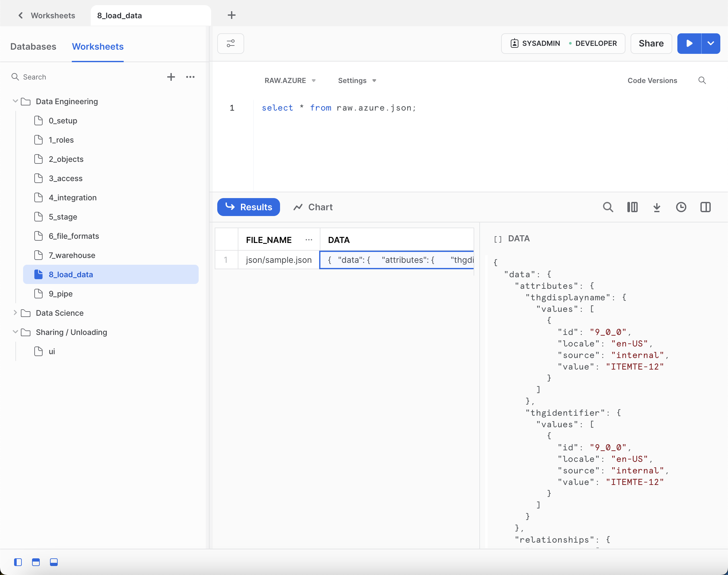The height and width of the screenshot is (575, 728).
Task: Collapse the Data Engineering folder
Action: click(15, 101)
